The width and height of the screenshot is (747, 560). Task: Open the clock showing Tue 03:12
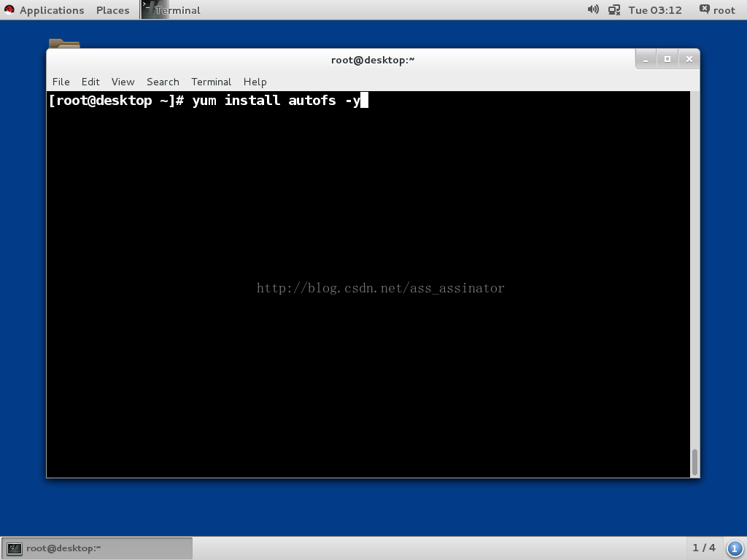point(655,10)
